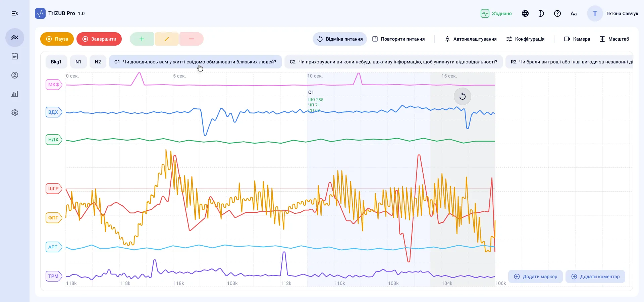Open the bar chart statistics icon

(15, 94)
